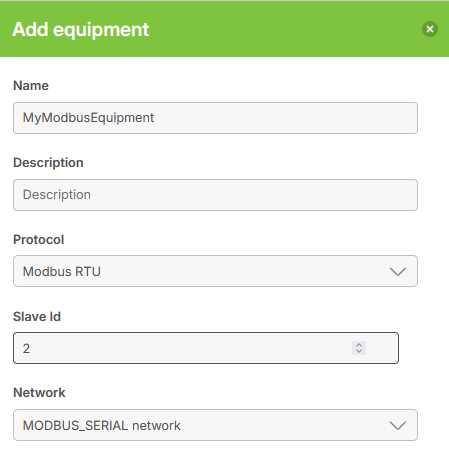Image resolution: width=449 pixels, height=450 pixels.
Task: Select the MODBUS_SERIAL network value
Action: 102,426
